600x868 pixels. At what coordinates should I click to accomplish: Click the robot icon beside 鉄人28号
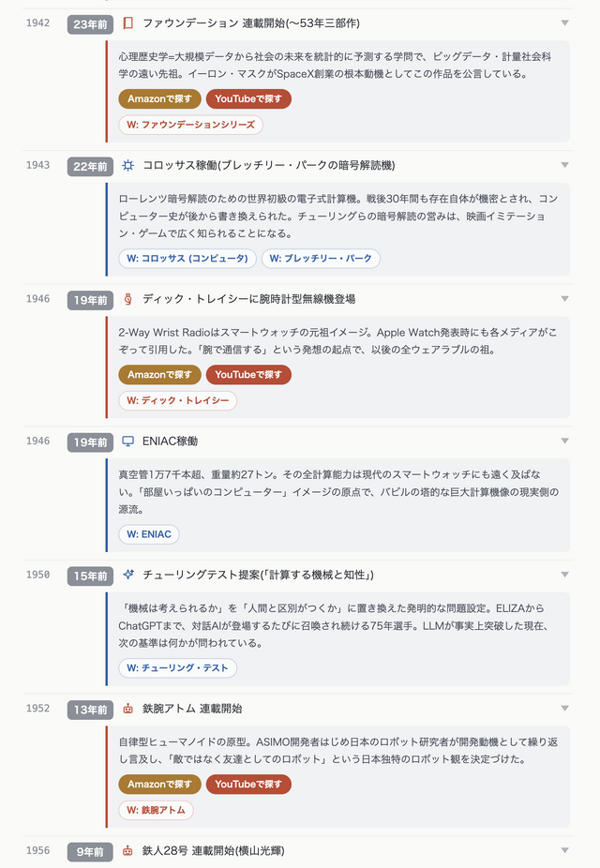127,851
